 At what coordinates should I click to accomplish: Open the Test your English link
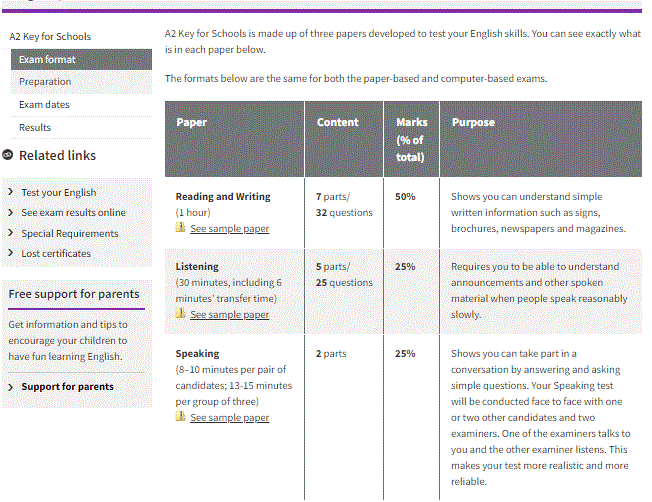coord(59,193)
